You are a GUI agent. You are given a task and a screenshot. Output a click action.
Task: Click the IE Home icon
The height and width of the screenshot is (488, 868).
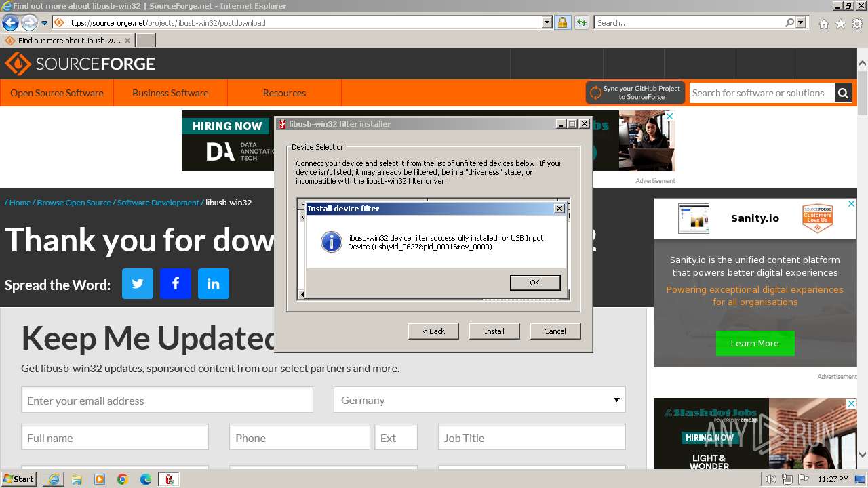[823, 24]
